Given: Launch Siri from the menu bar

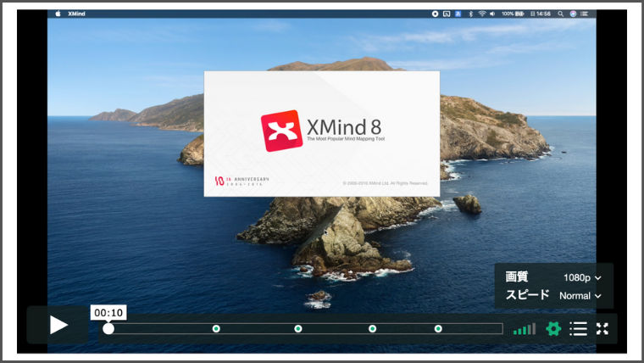Looking at the screenshot, I should [573, 14].
